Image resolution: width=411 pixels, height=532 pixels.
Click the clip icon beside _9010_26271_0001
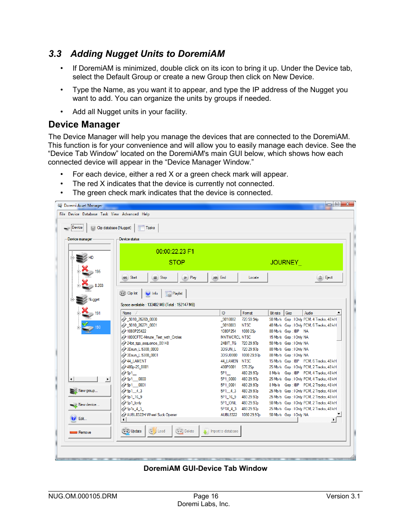click(124, 326)
